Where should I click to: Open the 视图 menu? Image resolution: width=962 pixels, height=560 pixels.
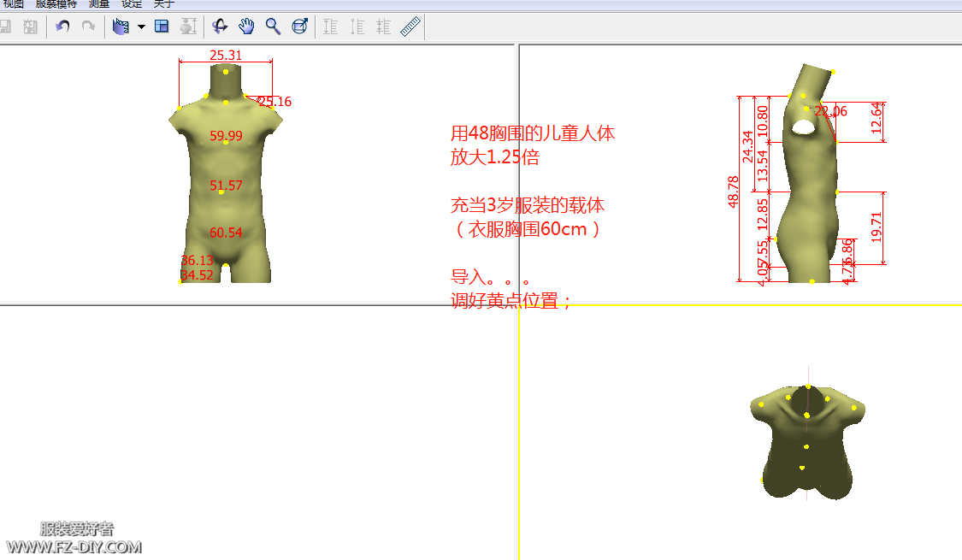[14, 3]
